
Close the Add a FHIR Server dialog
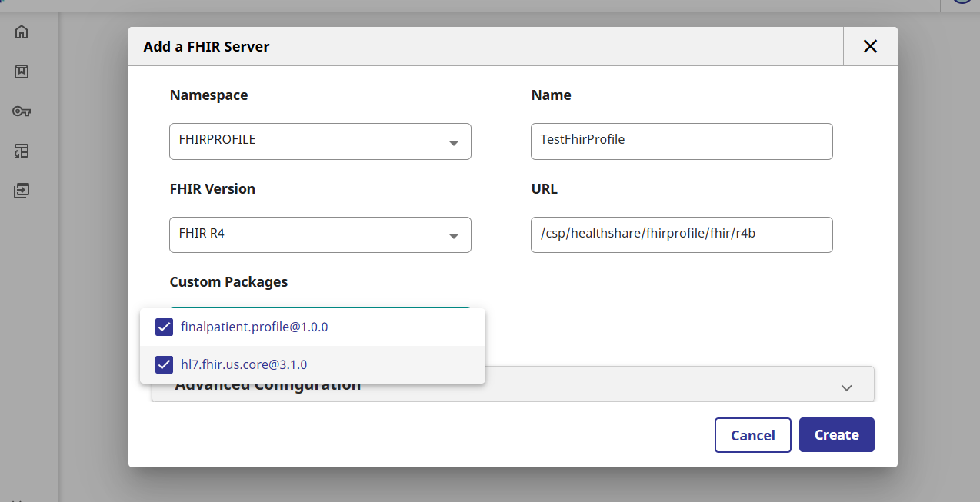870,46
